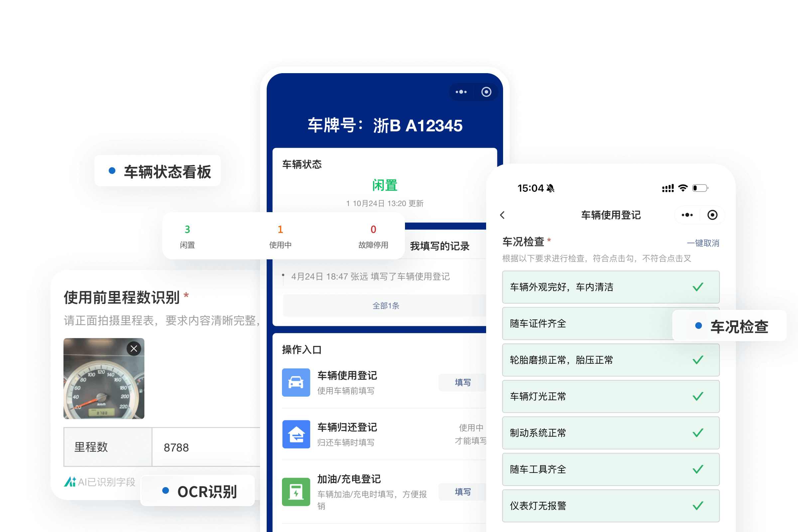Tap 填写 next to 车辆使用登记
The width and height of the screenshot is (798, 532).
coord(463,383)
